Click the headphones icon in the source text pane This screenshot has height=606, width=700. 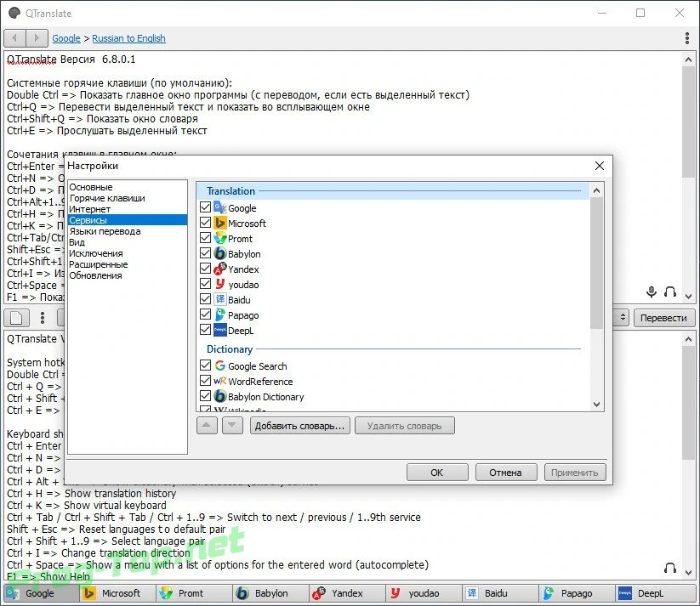pos(670,292)
